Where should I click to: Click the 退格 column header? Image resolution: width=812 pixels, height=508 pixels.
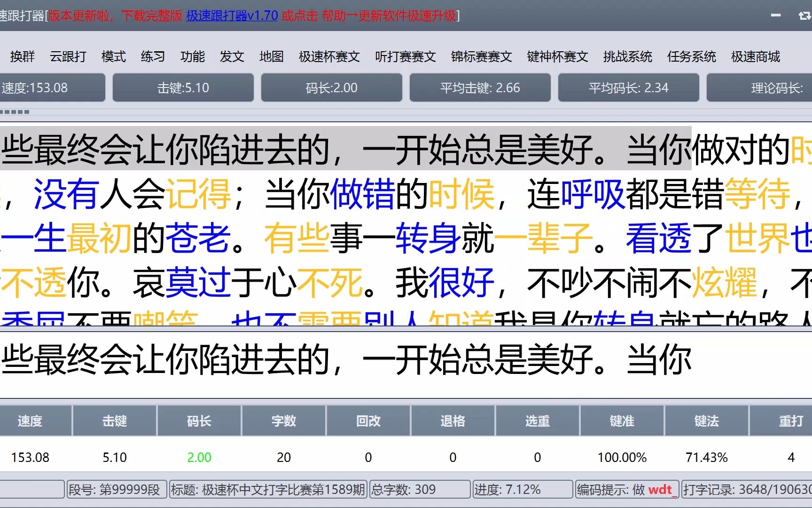pyautogui.click(x=453, y=421)
